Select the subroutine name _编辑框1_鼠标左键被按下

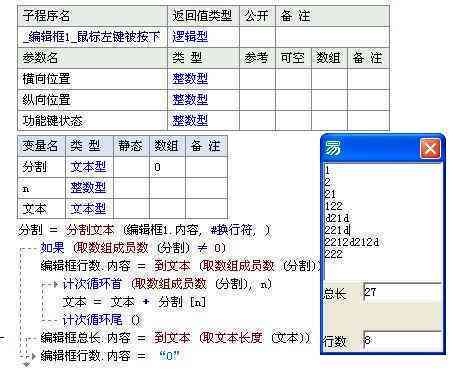coord(92,37)
